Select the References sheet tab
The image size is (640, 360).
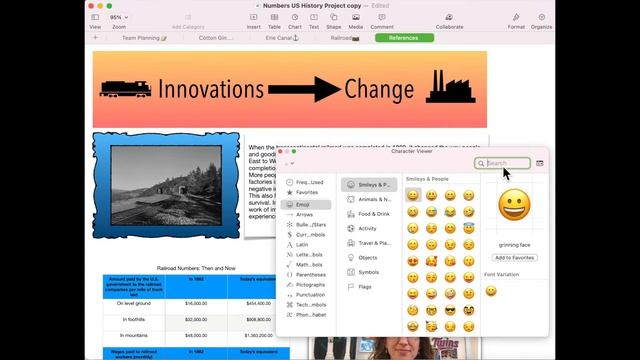pyautogui.click(x=404, y=38)
